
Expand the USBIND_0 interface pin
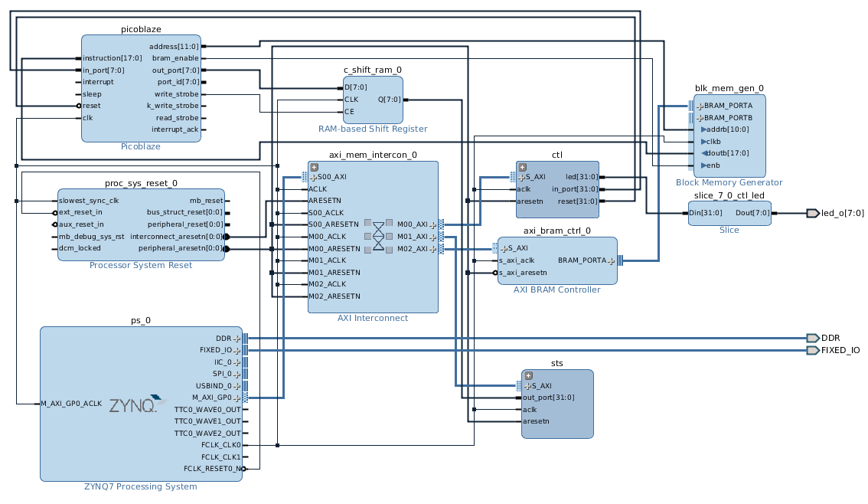237,387
